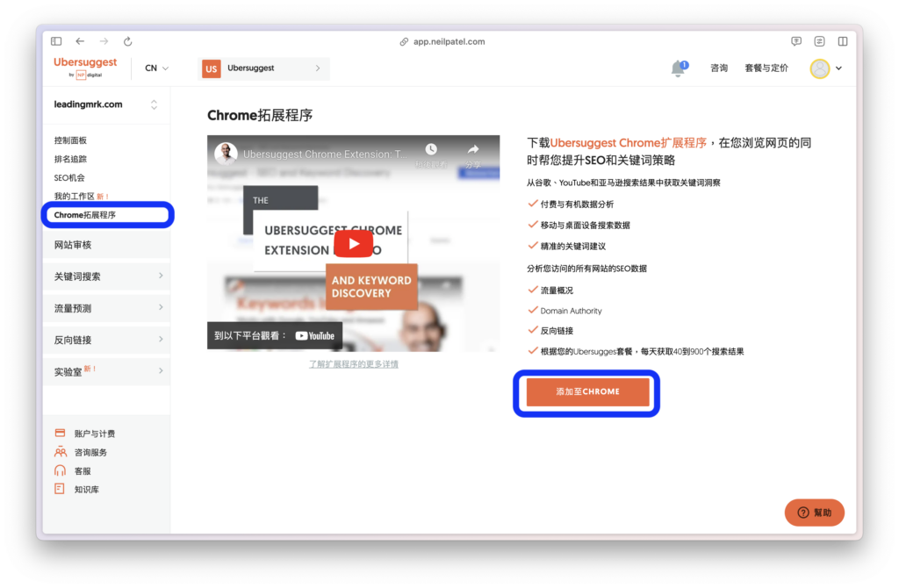Screen dimensions: 899x588
Task: Play the YouTube video with the red play button
Action: click(x=353, y=244)
